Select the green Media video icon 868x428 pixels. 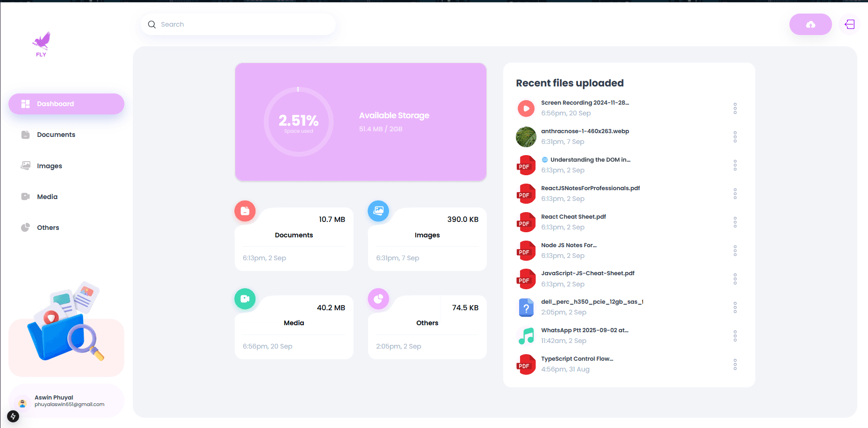tap(245, 299)
